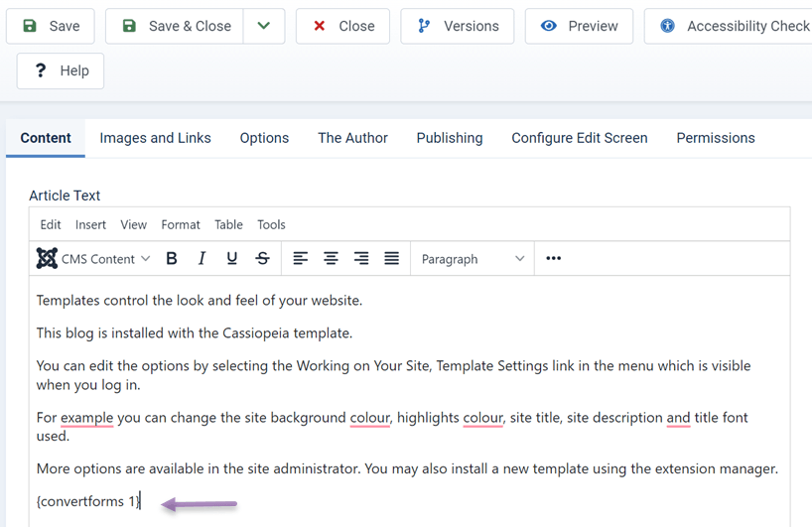Open the editor View menu
The width and height of the screenshot is (812, 527).
134,224
